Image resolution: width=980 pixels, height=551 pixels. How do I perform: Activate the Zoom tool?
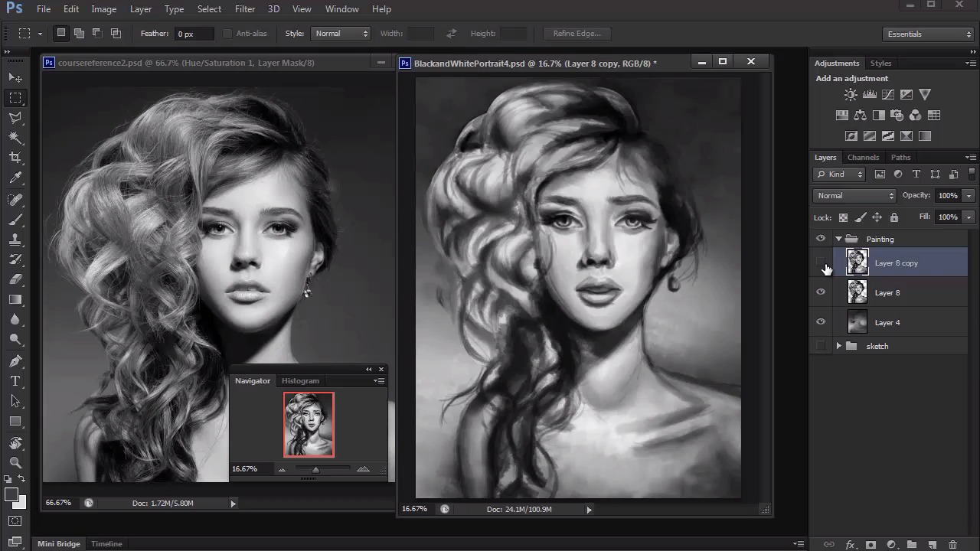[x=15, y=462]
